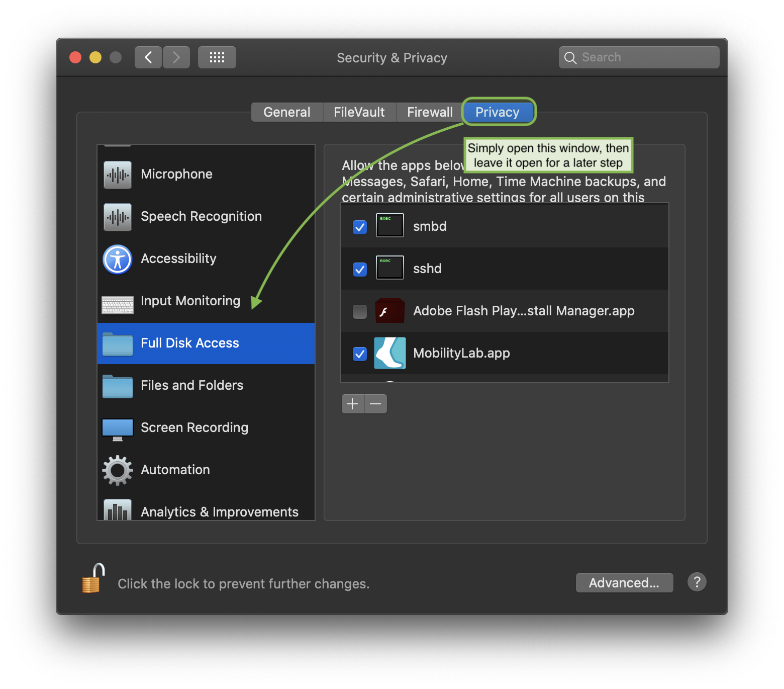Click the Automation gear icon
784x689 pixels.
click(x=117, y=470)
